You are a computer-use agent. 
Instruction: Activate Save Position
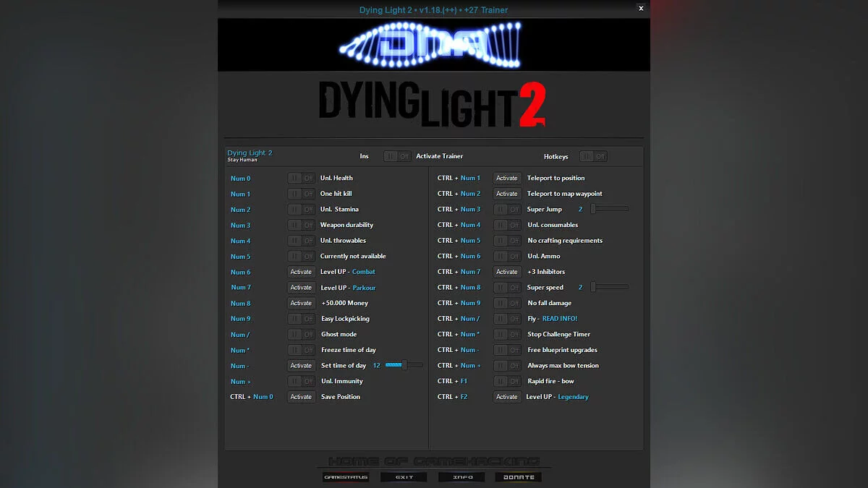point(301,396)
